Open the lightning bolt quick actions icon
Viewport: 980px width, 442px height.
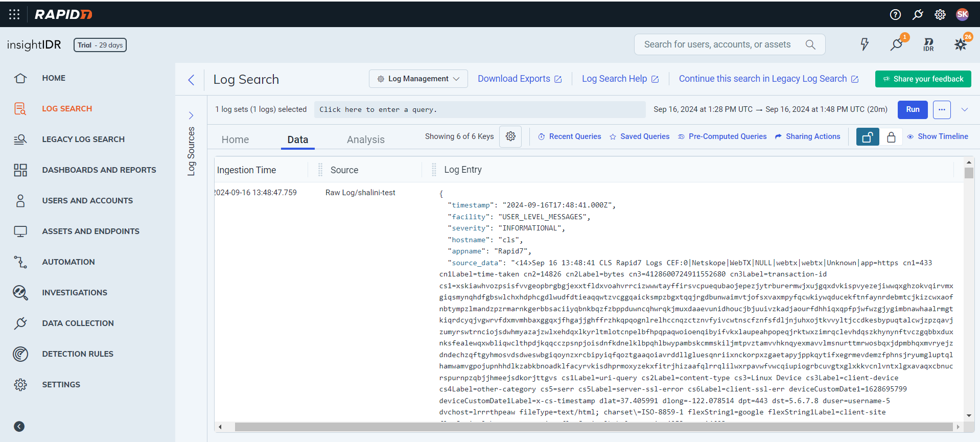click(x=865, y=44)
